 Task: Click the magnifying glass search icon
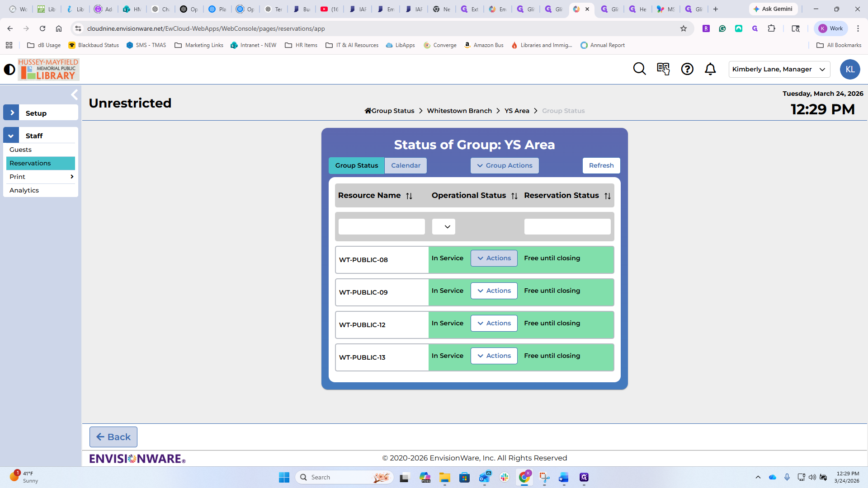[x=639, y=69]
